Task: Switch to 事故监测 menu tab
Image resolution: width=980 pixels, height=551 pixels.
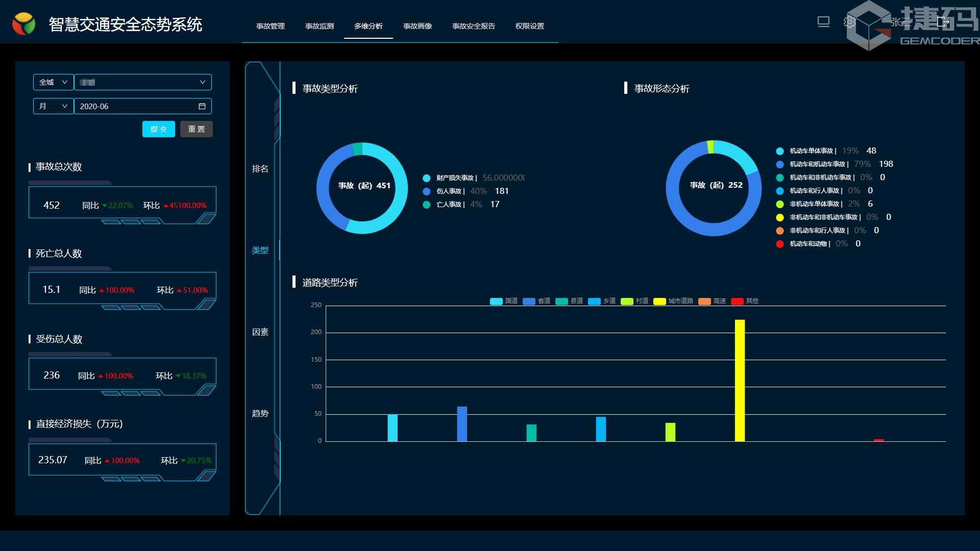Action: pyautogui.click(x=320, y=26)
